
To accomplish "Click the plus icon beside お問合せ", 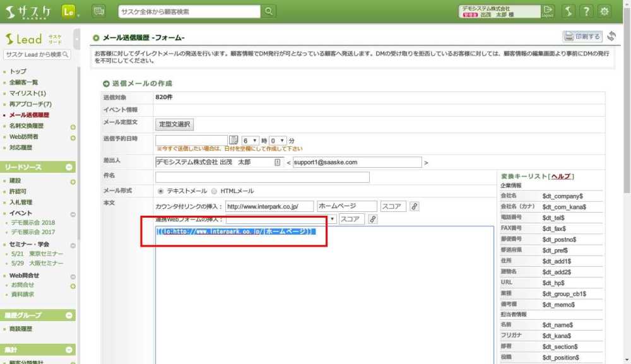I will [x=73, y=286].
